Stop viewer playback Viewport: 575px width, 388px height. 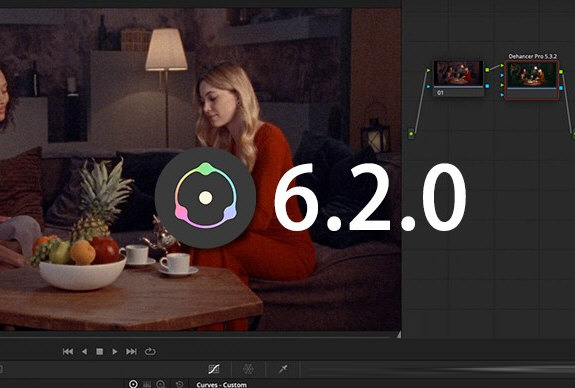pos(99,352)
